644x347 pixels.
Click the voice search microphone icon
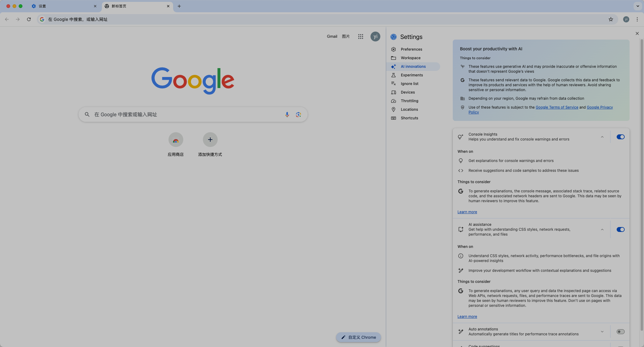coord(287,114)
